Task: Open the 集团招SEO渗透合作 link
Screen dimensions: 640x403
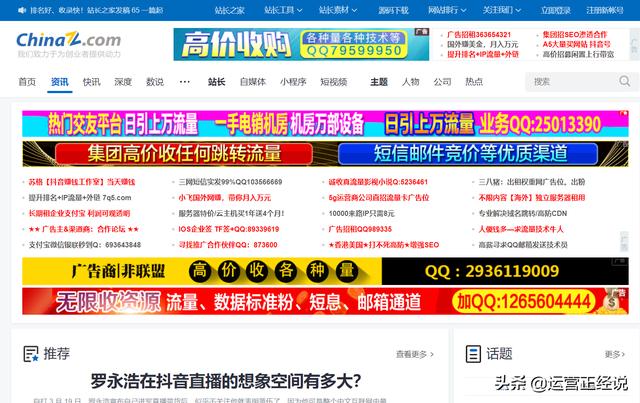Action: pos(575,35)
